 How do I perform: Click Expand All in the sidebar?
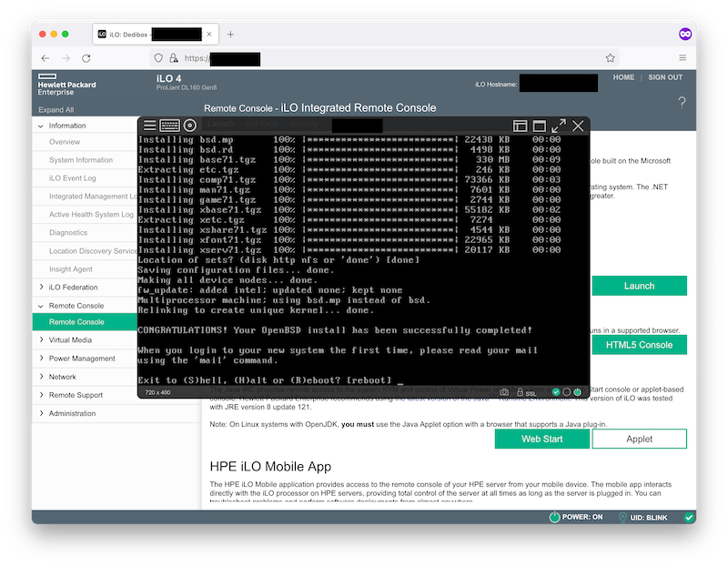[x=55, y=108]
